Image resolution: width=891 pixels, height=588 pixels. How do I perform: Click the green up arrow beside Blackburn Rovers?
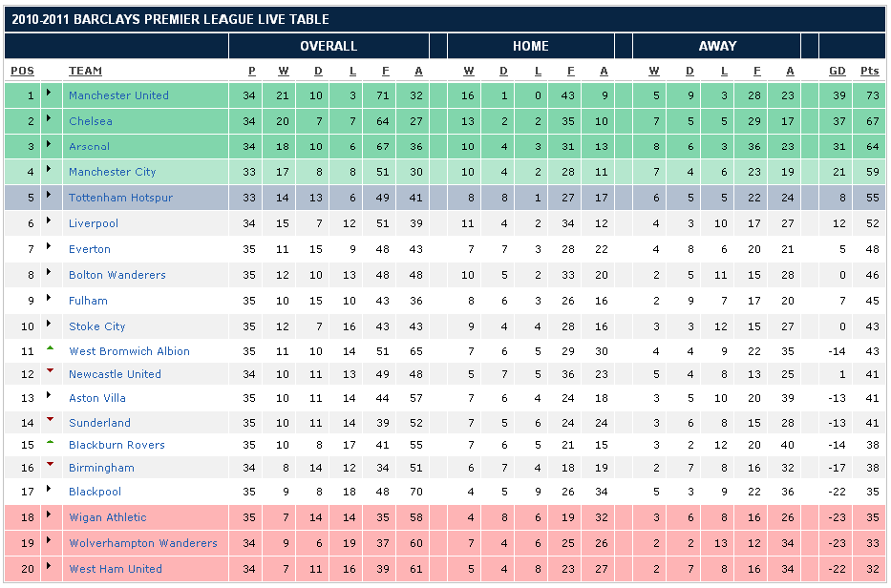[49, 442]
